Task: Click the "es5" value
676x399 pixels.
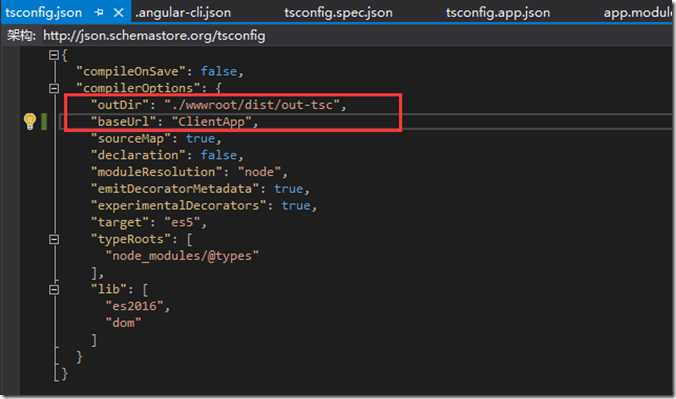Action: point(182,223)
